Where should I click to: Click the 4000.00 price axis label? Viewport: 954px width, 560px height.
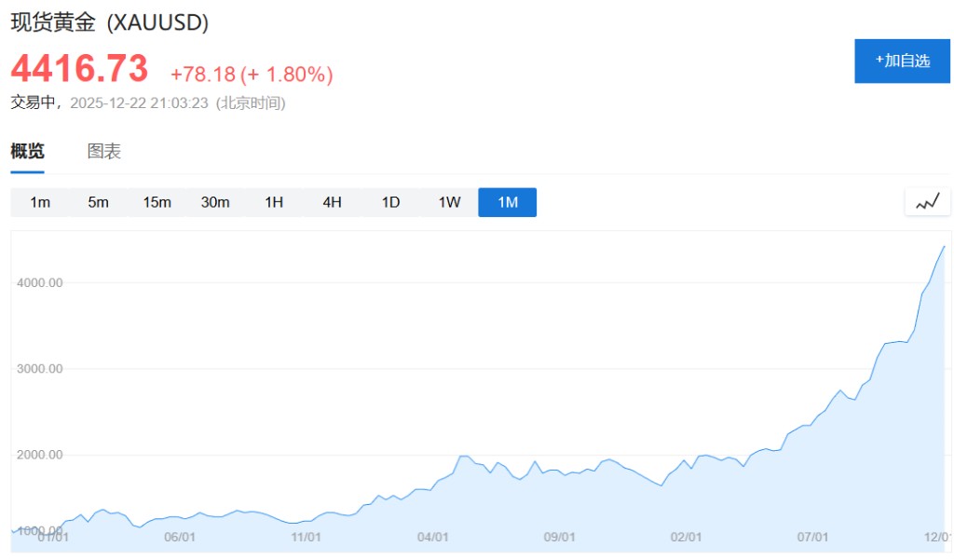click(x=39, y=282)
